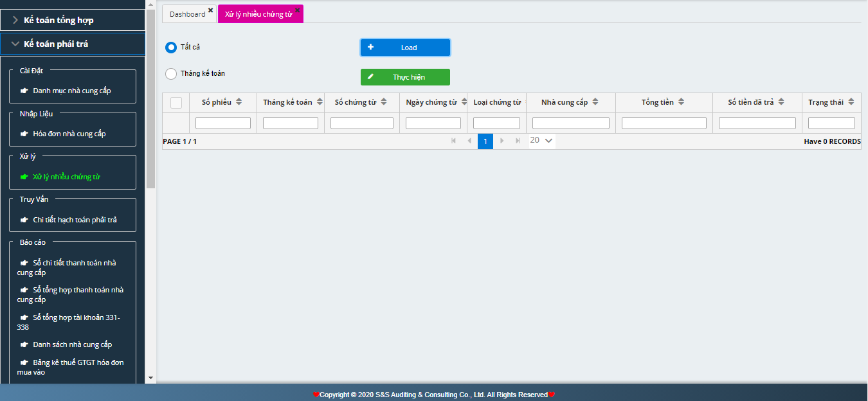
Task: Click the sort icon on Số phiếu column
Action: (239, 102)
